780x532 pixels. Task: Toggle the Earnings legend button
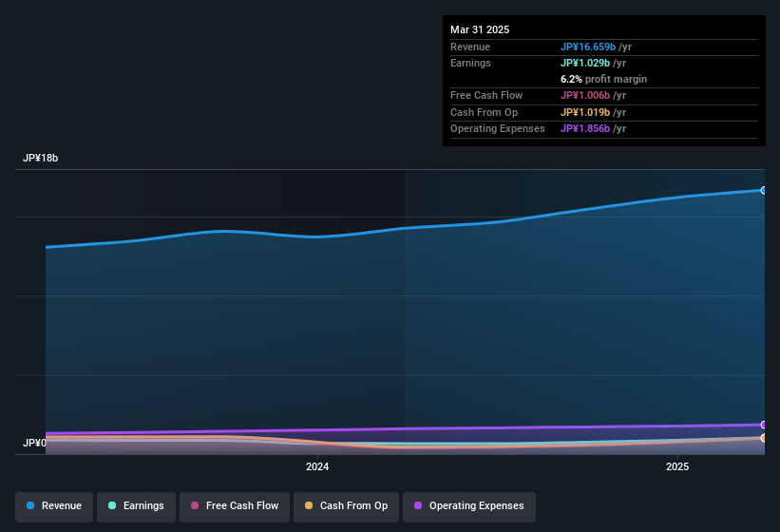coord(136,506)
